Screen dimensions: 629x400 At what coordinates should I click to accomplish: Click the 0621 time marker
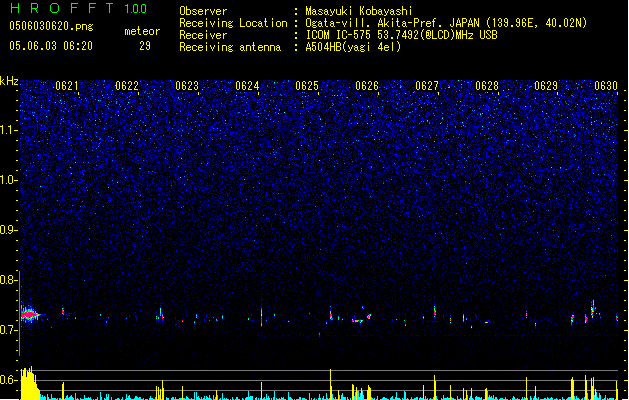(x=67, y=86)
